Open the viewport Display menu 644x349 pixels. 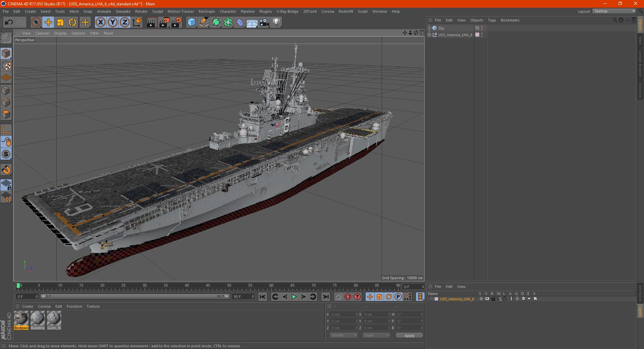click(x=60, y=33)
